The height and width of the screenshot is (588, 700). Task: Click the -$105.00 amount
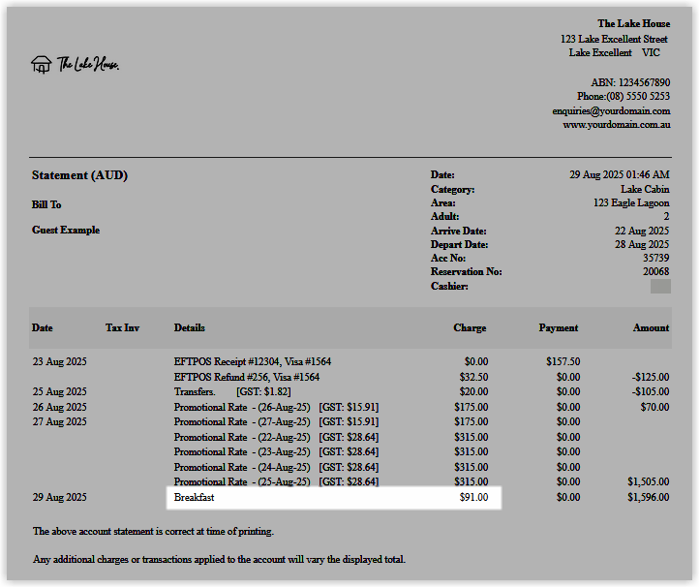tap(651, 392)
